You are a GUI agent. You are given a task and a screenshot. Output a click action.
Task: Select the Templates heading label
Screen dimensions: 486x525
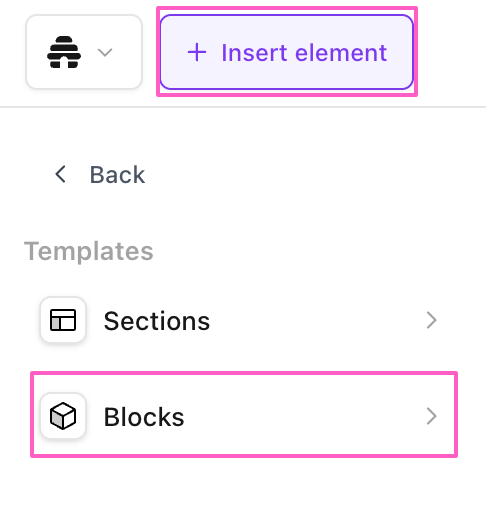coord(89,251)
